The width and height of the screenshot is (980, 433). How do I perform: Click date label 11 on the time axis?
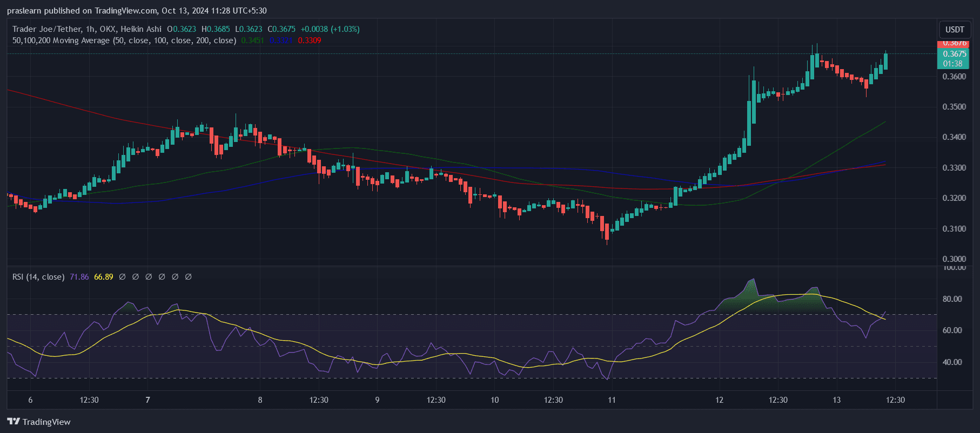pyautogui.click(x=612, y=400)
